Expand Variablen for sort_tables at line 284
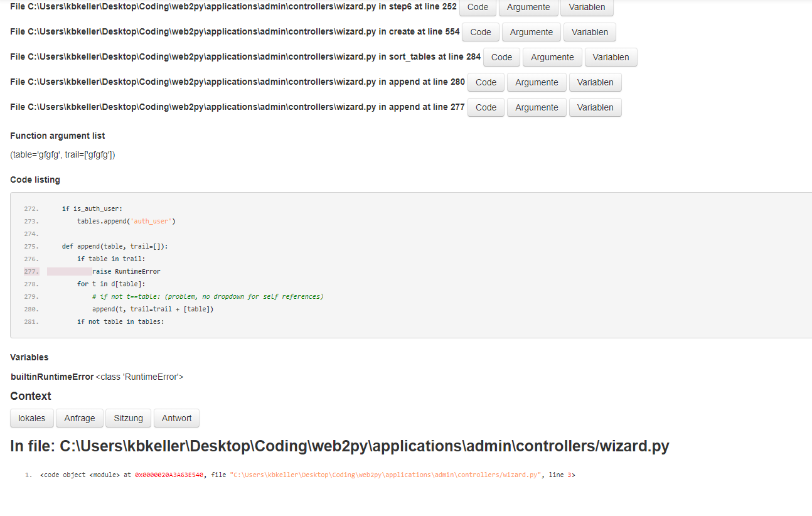The image size is (812, 516). click(x=611, y=56)
